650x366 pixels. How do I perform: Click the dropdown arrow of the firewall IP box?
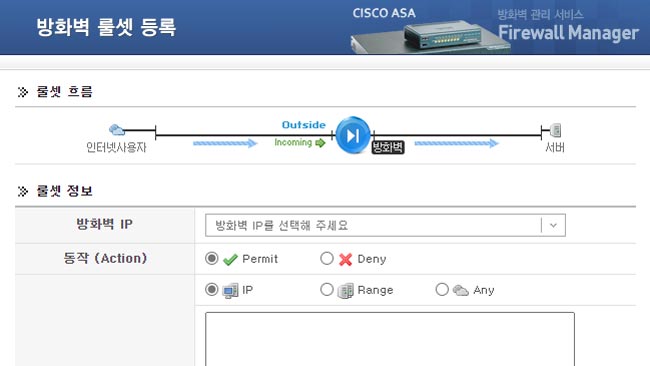[553, 225]
